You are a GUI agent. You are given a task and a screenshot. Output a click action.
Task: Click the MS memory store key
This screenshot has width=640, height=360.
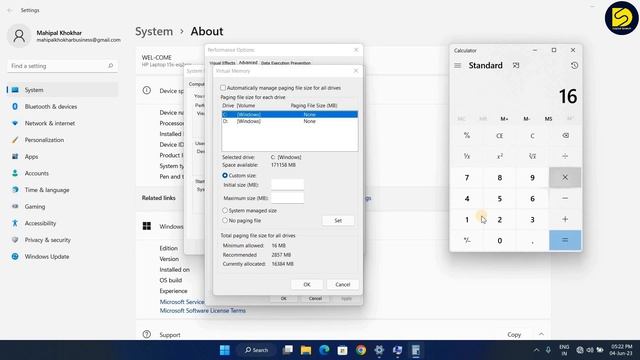point(548,119)
